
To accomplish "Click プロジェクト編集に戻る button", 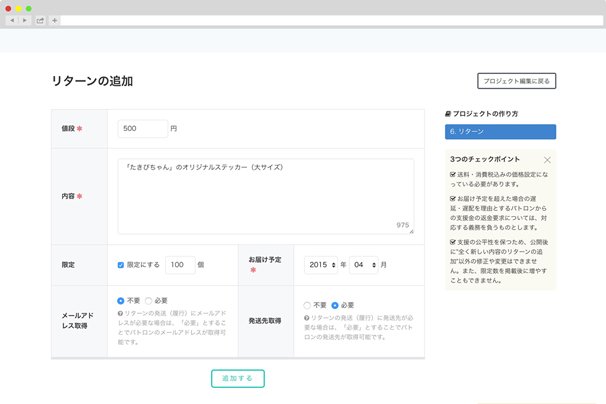I will [x=515, y=82].
